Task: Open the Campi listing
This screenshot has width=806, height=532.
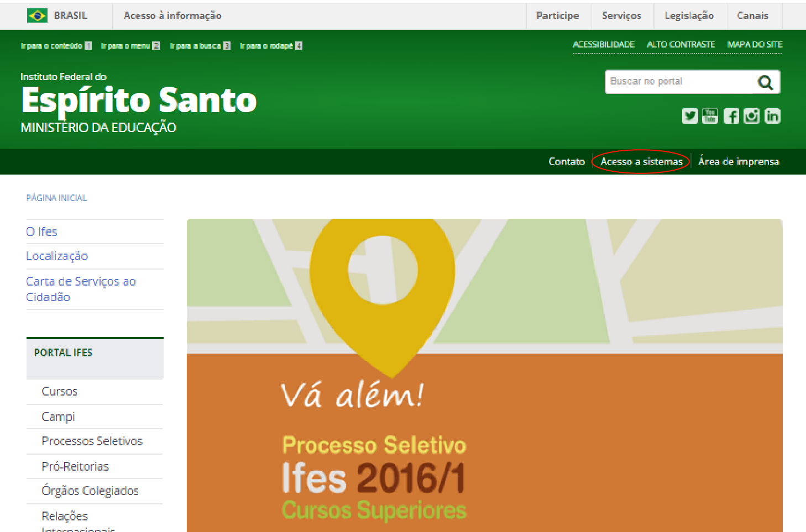Action: pyautogui.click(x=58, y=417)
